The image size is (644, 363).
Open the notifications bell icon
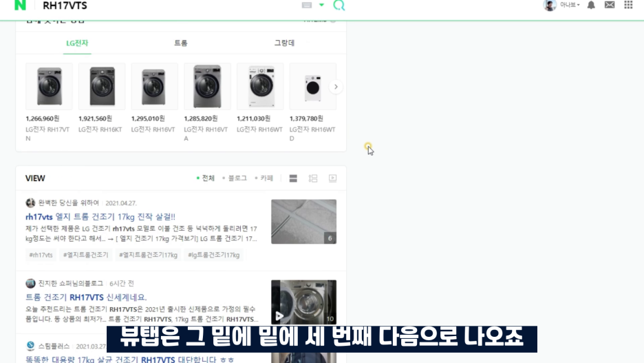(x=591, y=5)
